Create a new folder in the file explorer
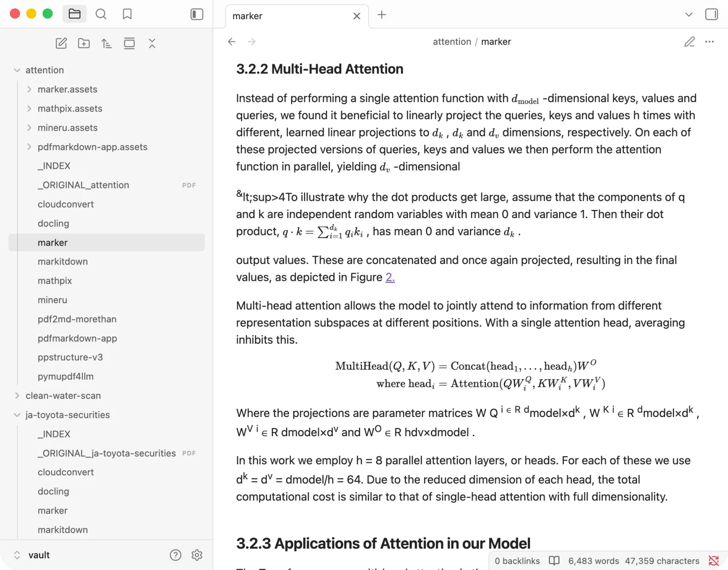728x570 pixels. (x=84, y=43)
